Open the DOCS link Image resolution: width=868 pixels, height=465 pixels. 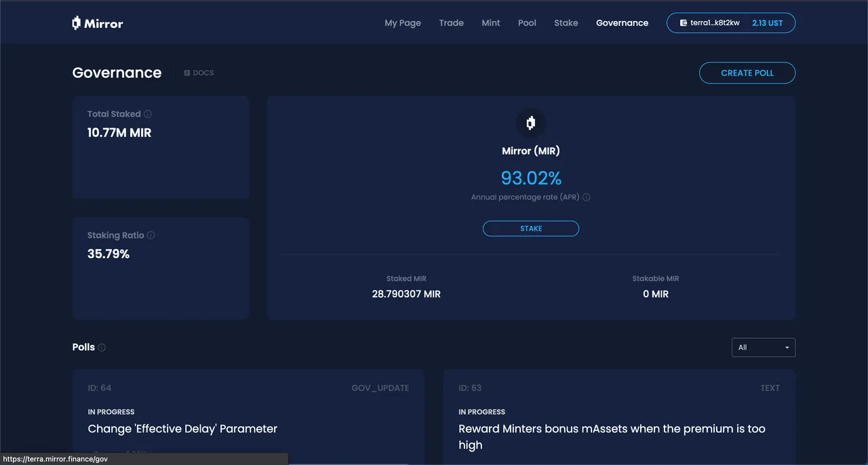click(x=199, y=73)
